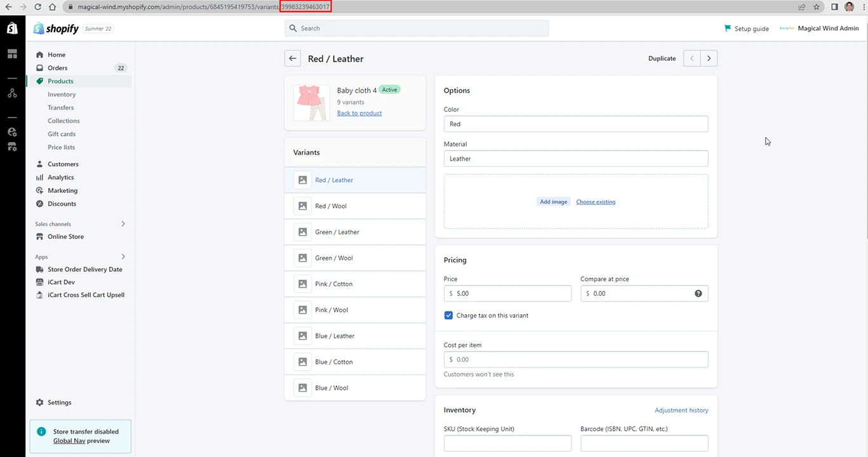
Task: Click the browser profile avatar
Action: [850, 7]
